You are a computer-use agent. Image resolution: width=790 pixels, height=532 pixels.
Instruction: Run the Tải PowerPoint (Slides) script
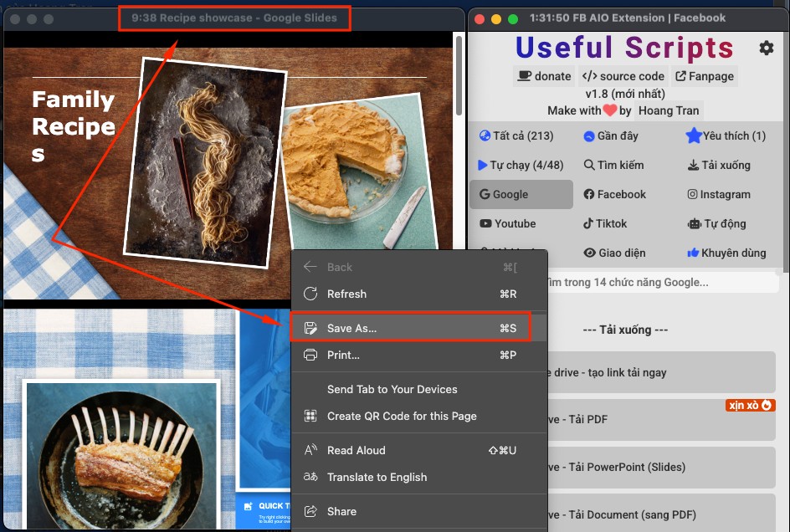pyautogui.click(x=661, y=467)
